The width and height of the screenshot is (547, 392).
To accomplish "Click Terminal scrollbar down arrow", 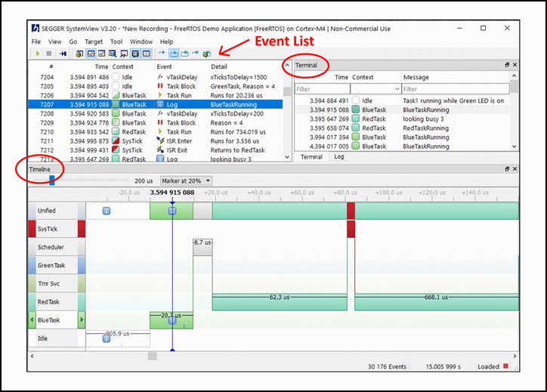I will coord(514,147).
